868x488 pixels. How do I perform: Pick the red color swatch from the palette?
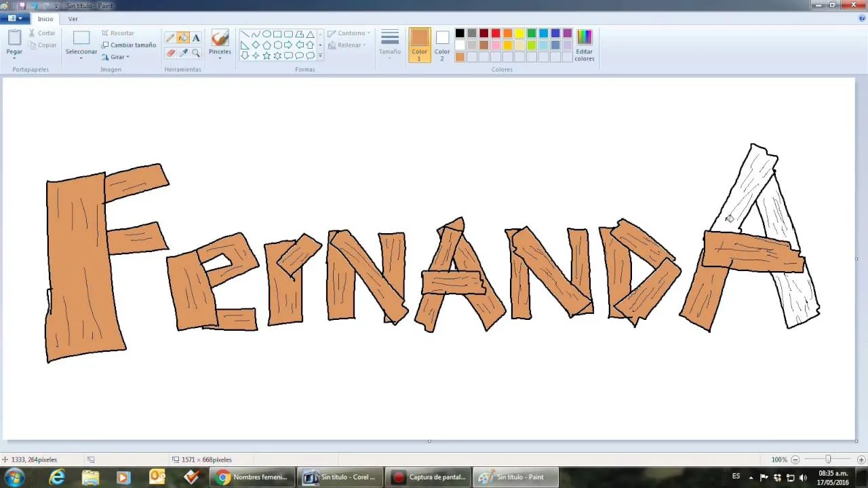495,33
